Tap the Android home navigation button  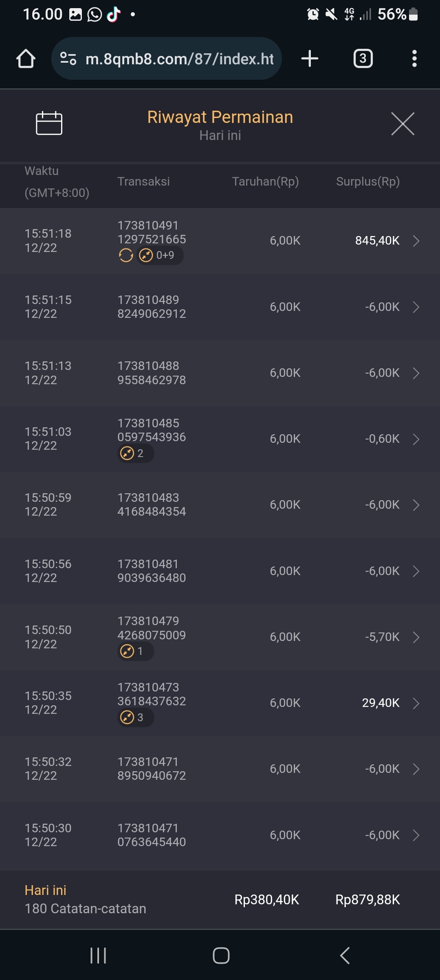221,956
